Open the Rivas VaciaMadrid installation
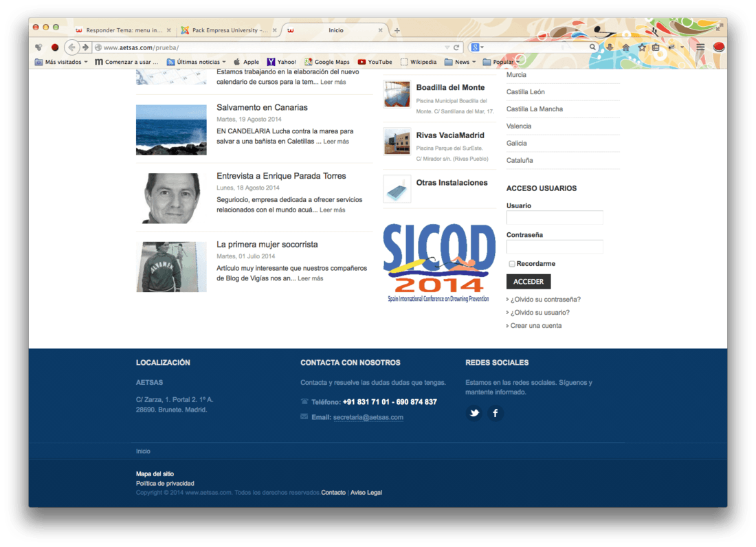The width and height of the screenshot is (756, 547). (450, 135)
